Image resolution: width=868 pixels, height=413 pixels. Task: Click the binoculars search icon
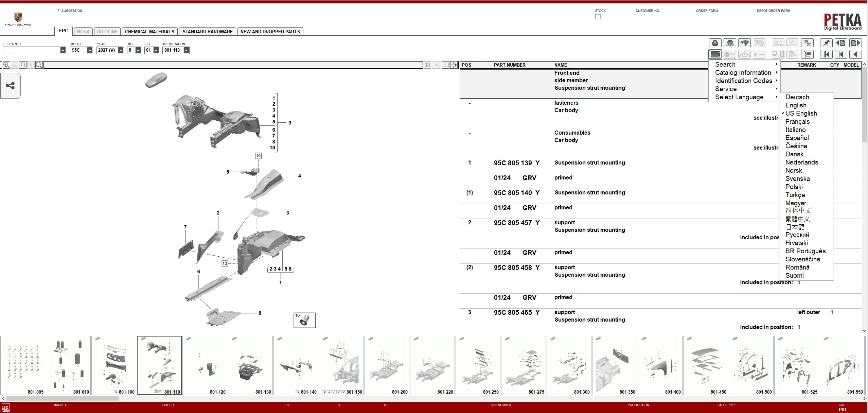pos(744,43)
